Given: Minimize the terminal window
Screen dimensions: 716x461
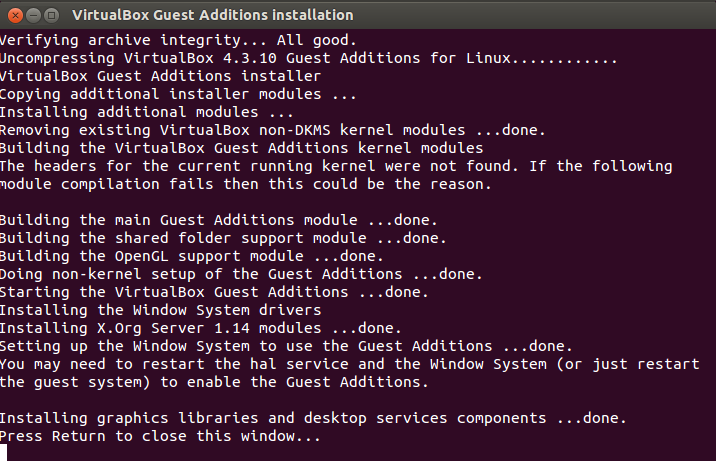Looking at the screenshot, I should [x=32, y=15].
